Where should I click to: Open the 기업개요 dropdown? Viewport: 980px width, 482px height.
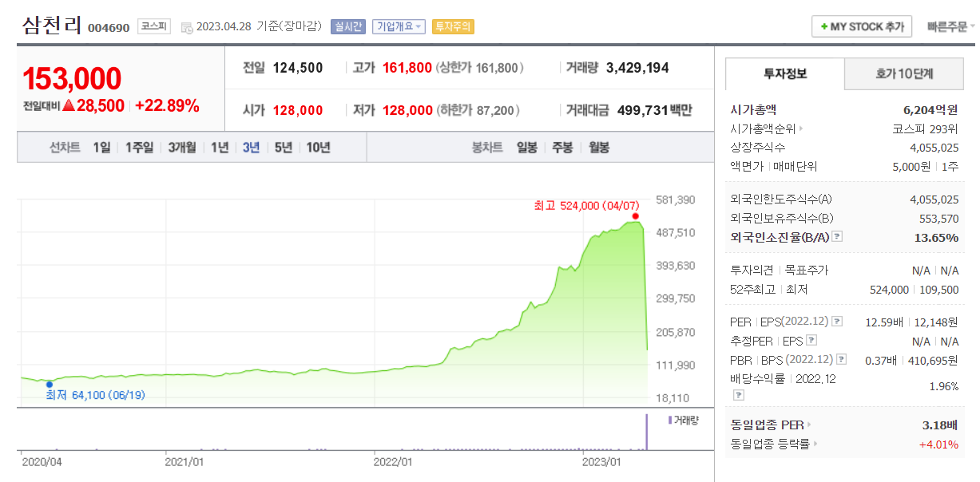[399, 26]
